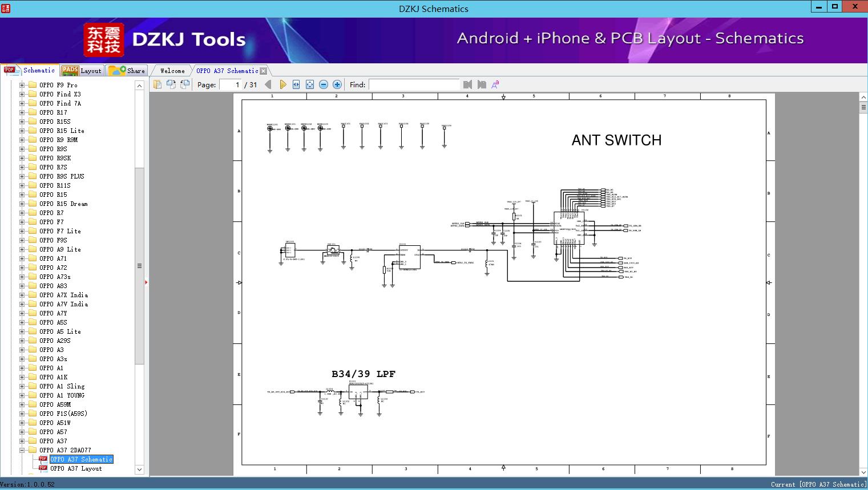
Task: Go to the previous page arrow
Action: click(268, 84)
